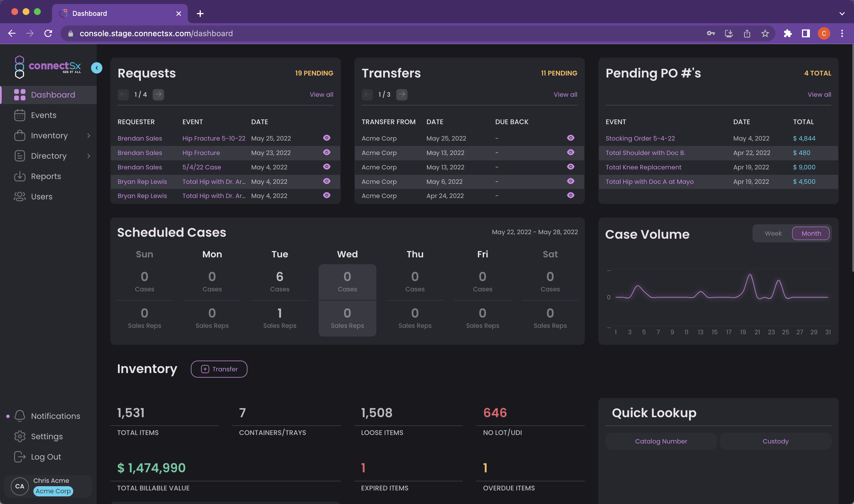Screen dimensions: 854x504
Task: Bookmark this page with the star icon
Action: (x=765, y=33)
